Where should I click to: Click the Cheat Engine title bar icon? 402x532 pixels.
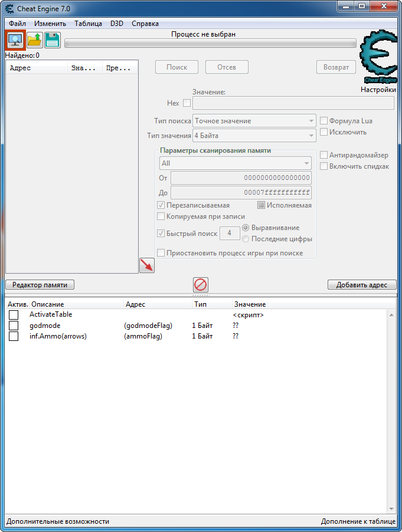click(9, 8)
